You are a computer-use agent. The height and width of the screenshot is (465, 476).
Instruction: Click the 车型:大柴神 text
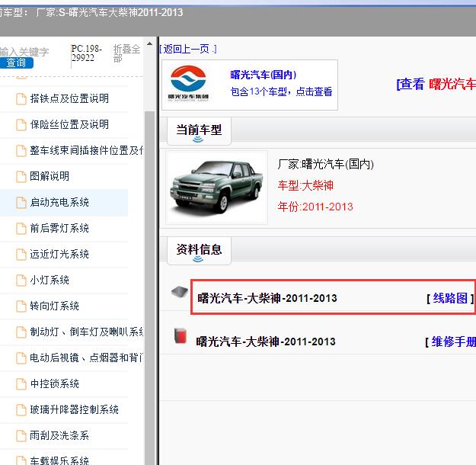pos(305,185)
